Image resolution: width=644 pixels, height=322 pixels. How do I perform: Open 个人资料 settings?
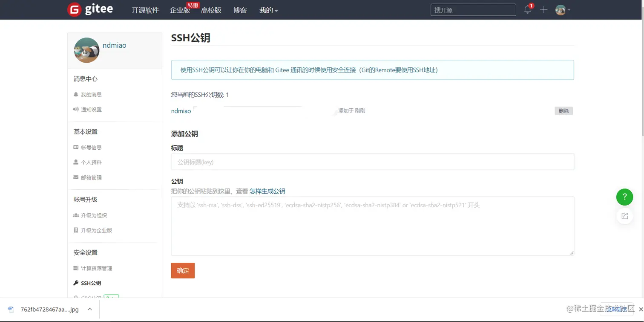click(x=91, y=162)
